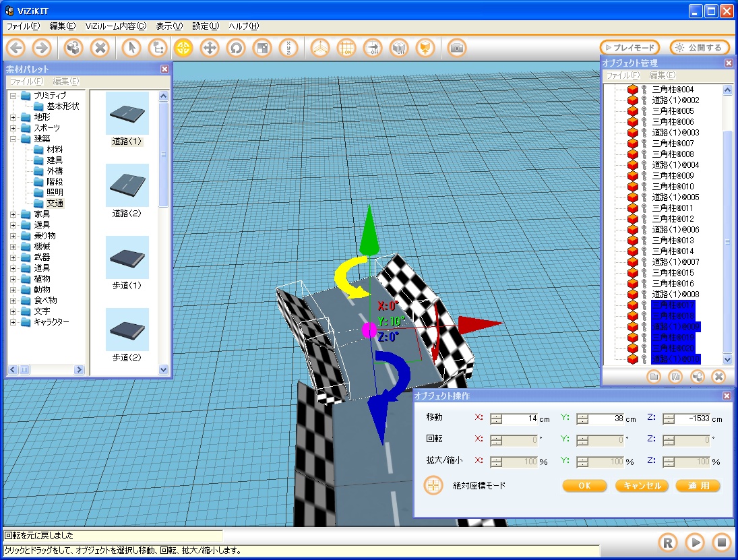Click the 公開する publish button
Viewport: 738px width, 560px height.
(x=700, y=48)
